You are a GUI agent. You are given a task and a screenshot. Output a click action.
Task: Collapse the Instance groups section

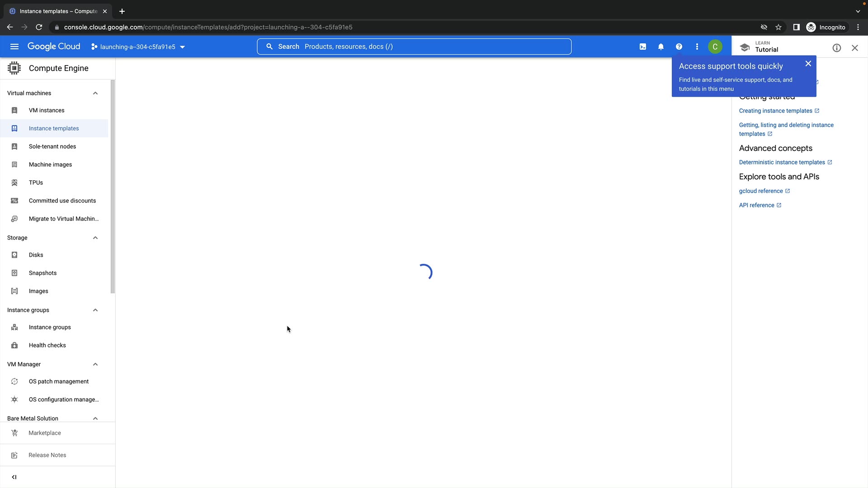[x=95, y=310]
